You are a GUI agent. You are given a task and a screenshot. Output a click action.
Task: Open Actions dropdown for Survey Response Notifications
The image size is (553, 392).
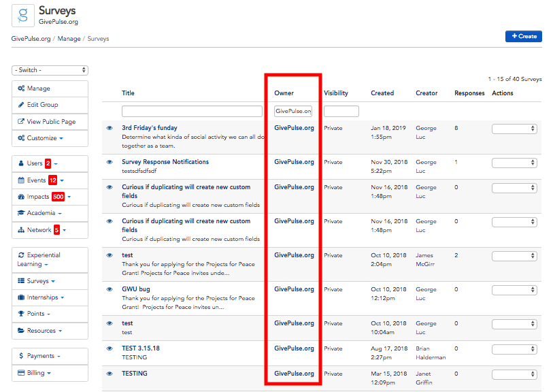coord(514,163)
